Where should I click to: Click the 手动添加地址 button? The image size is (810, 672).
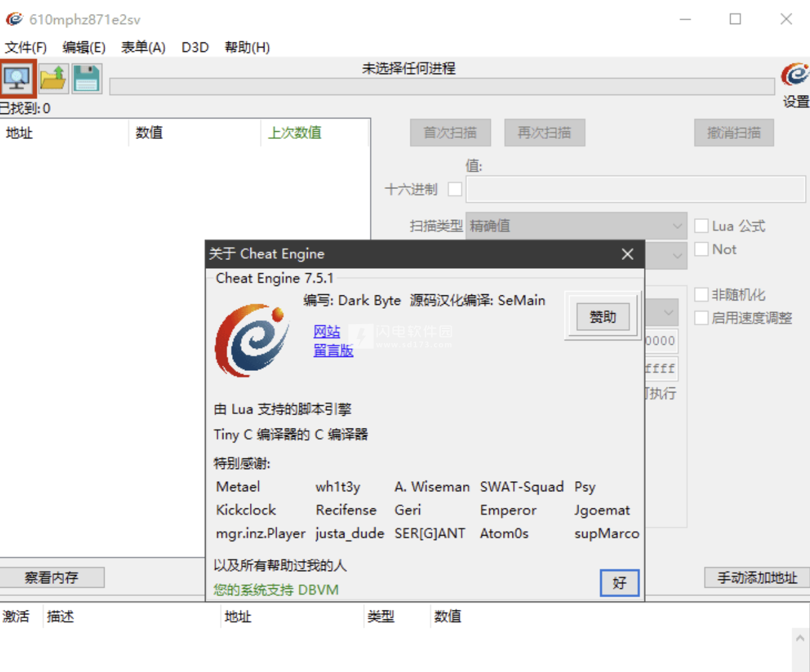click(757, 578)
